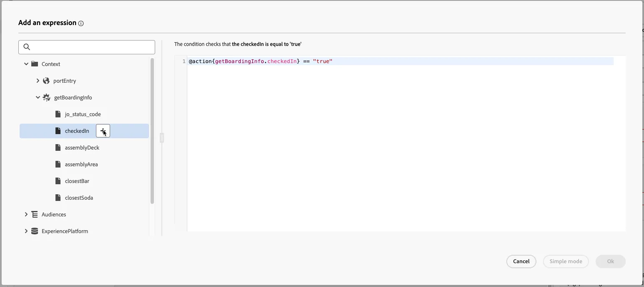Click the Context label
Screen dimensions: 644x287
pyautogui.click(x=51, y=64)
